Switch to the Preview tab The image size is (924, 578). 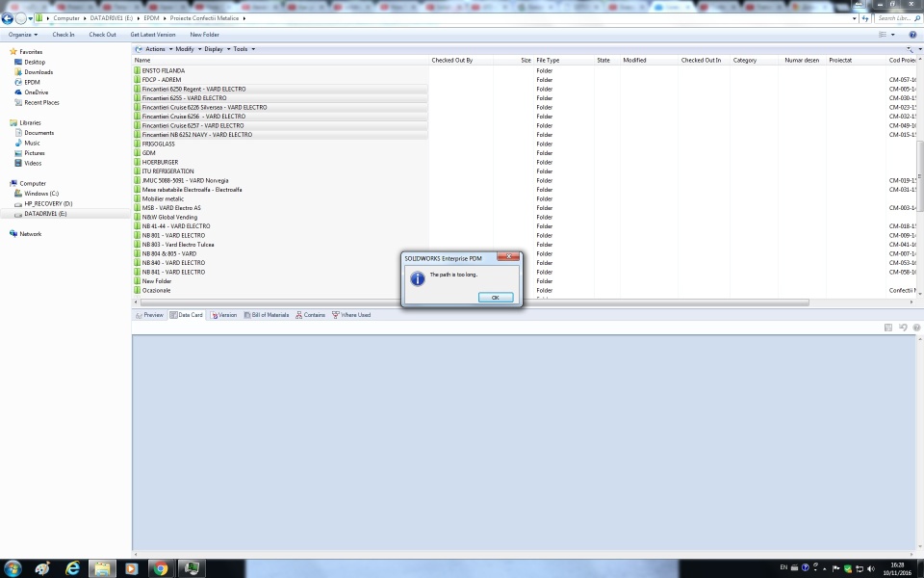pos(150,315)
